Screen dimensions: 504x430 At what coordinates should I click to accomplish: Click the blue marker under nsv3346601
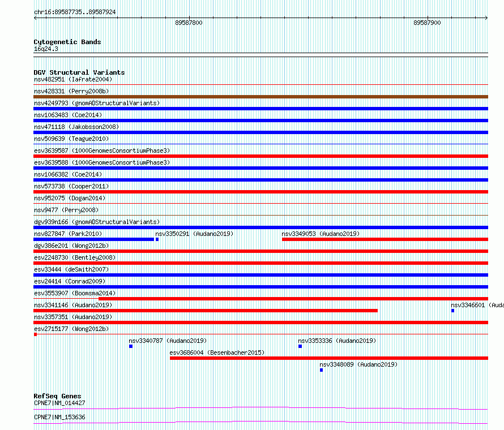pyautogui.click(x=452, y=311)
